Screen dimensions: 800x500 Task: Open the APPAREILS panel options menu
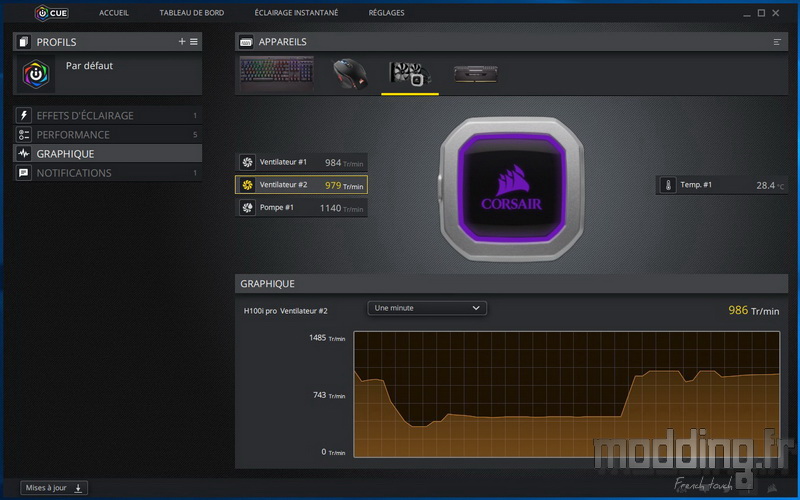click(x=777, y=42)
